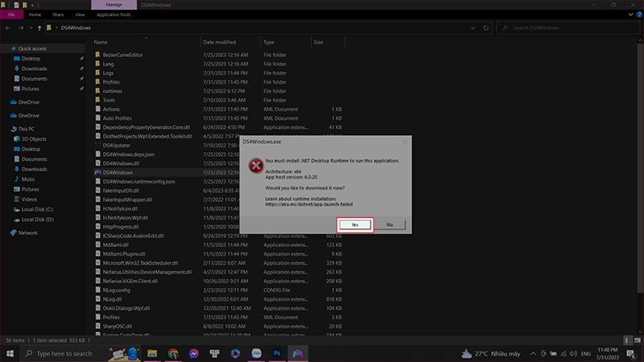Click Yes to download .NET runtime

[355, 224]
